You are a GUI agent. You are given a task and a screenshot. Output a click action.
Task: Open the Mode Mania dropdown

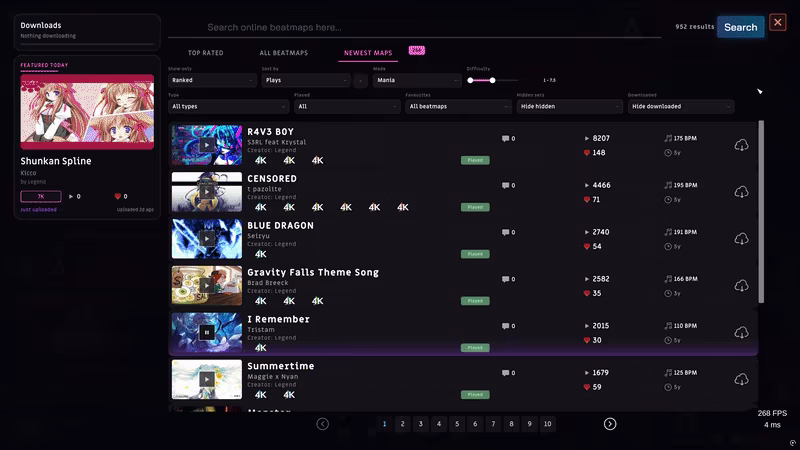[417, 80]
